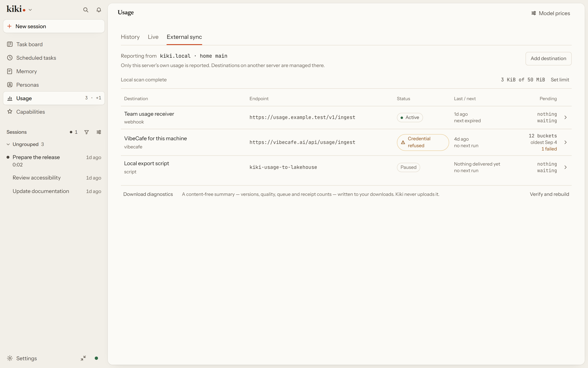Click Download diagnostics
588x368 pixels.
point(148,194)
